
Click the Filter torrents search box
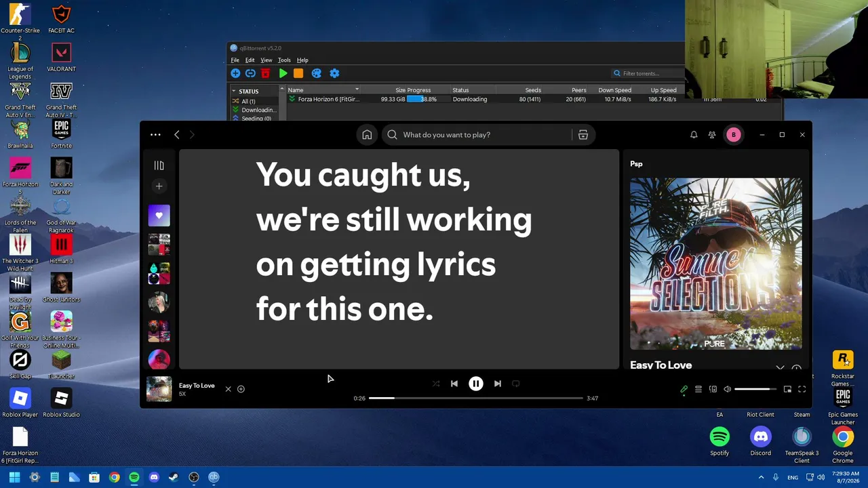(648, 73)
